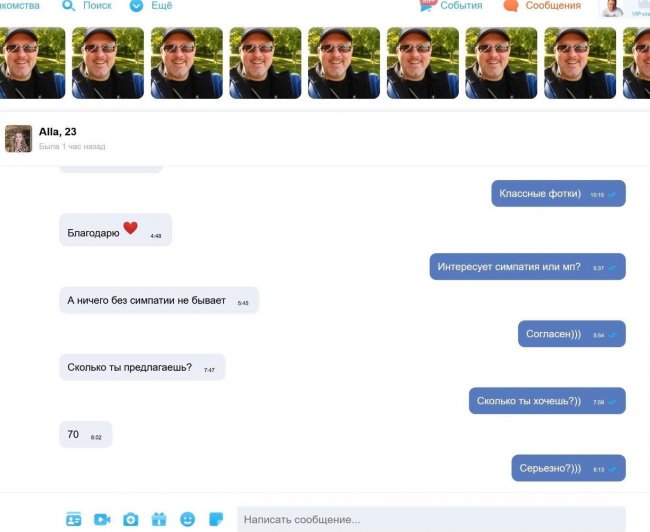Image resolution: width=650 pixels, height=532 pixels.
Task: Start a video call with the camcorder icon
Action: point(102,519)
